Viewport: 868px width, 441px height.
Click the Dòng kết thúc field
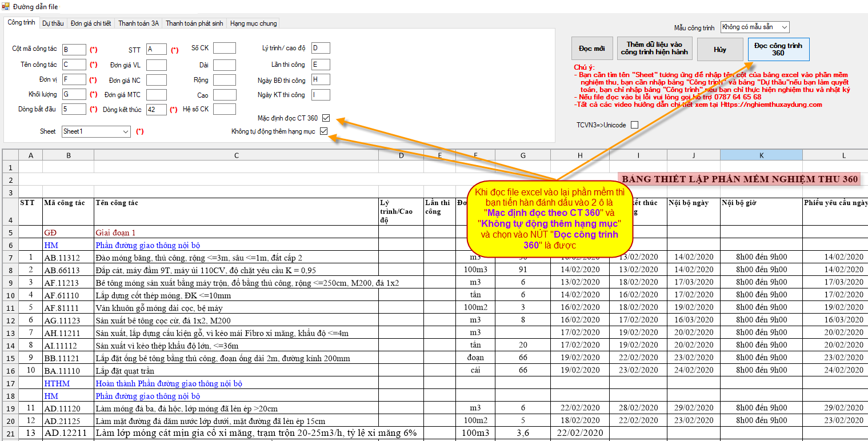pos(157,109)
